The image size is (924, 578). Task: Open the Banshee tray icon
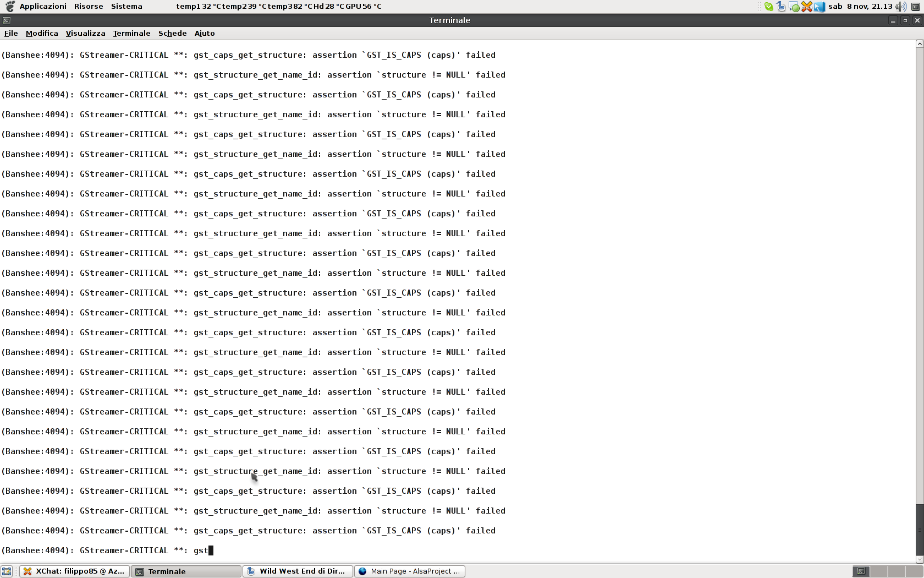click(781, 7)
